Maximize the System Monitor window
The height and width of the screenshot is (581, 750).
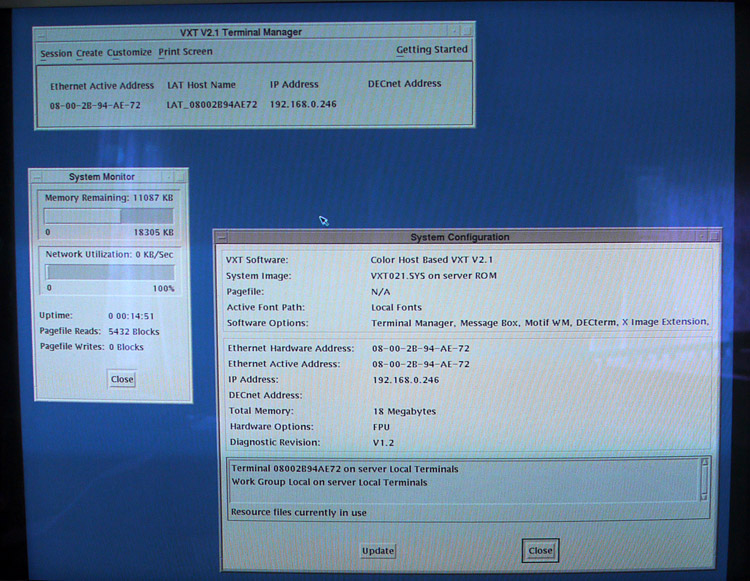(180, 177)
